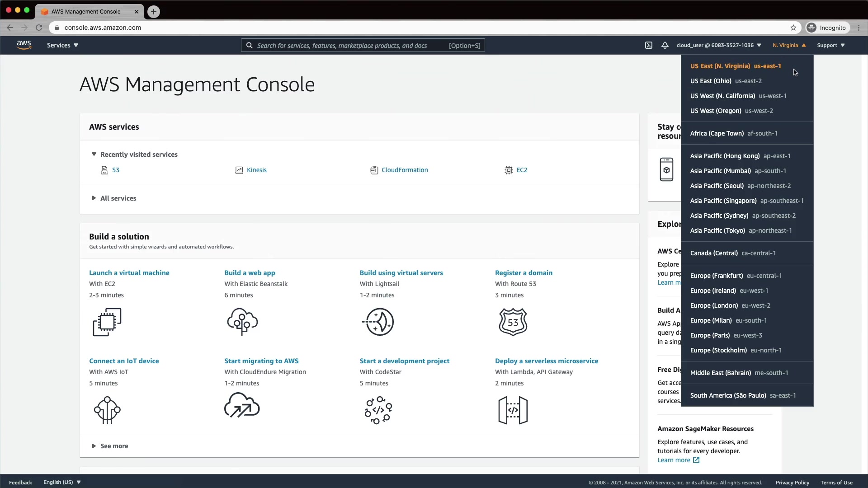Click the notifications bell icon
The image size is (868, 488).
[665, 45]
